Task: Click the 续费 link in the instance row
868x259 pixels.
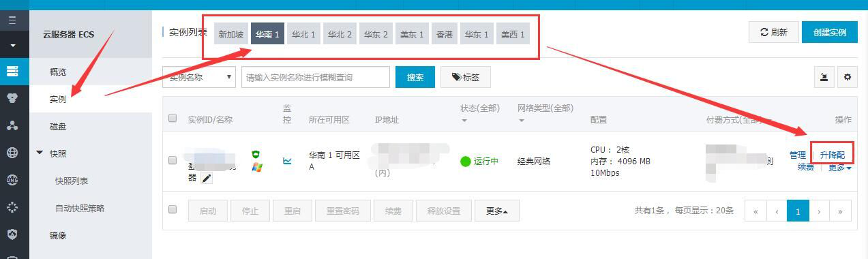Action: coord(806,167)
